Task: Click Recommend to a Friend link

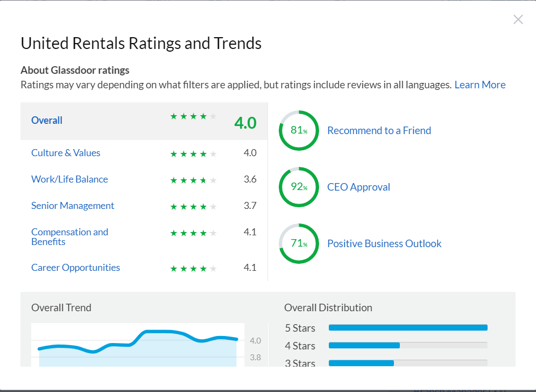Action: click(379, 130)
